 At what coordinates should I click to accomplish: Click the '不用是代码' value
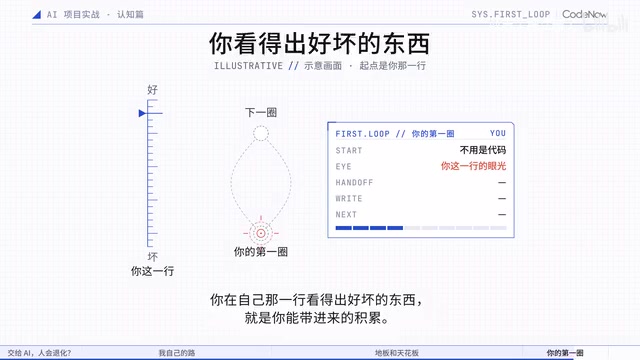pyautogui.click(x=483, y=150)
